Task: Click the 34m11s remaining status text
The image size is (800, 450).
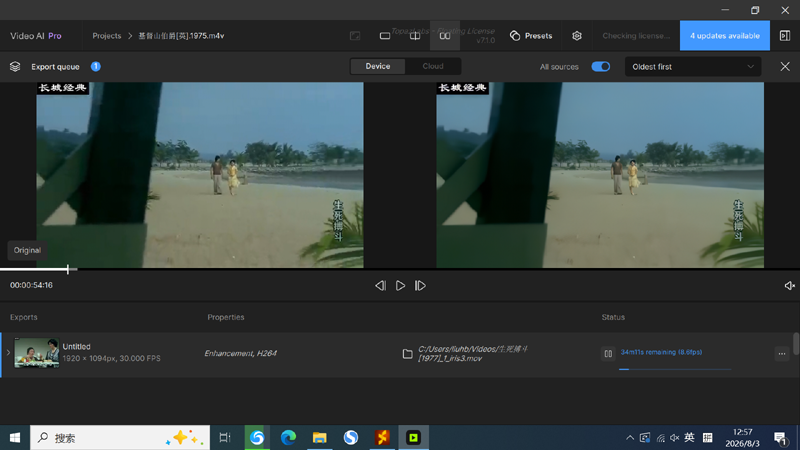Action: tap(661, 352)
